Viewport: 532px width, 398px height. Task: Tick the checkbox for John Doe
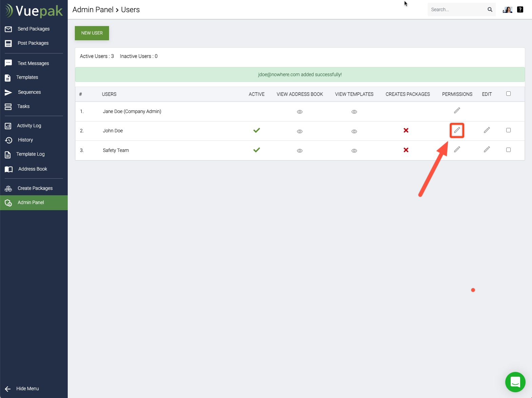click(x=508, y=130)
